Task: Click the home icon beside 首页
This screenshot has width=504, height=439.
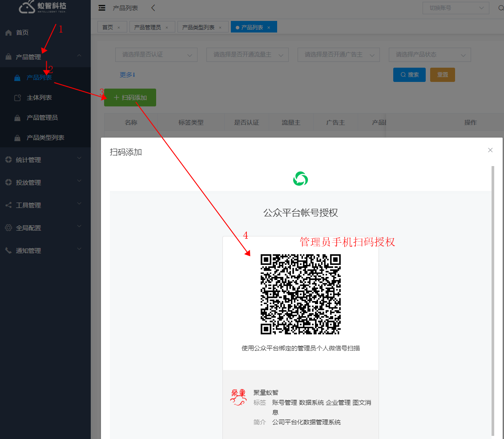Action: [9, 33]
